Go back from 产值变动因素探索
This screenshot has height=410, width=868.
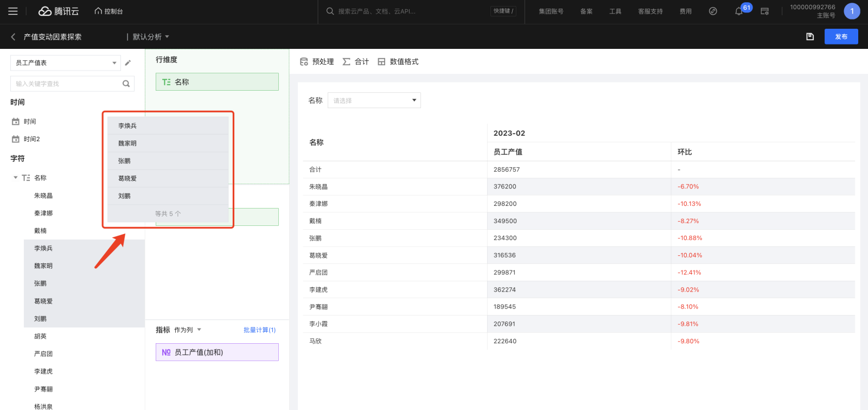point(13,37)
